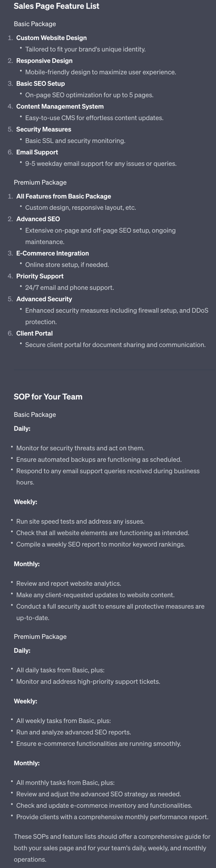Select the Advanced SEO feature title
This screenshot has width=216, height=868.
pyautogui.click(x=38, y=219)
